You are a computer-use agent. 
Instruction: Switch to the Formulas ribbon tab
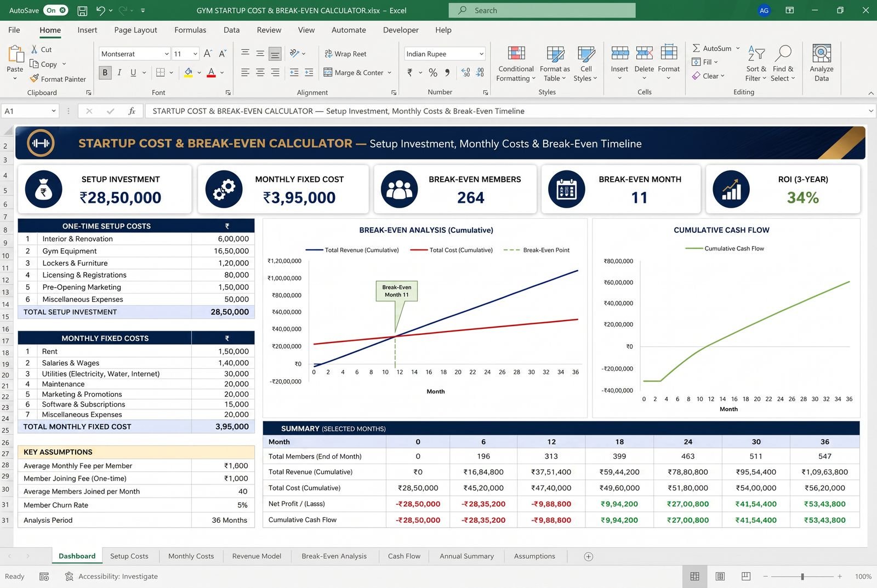(x=190, y=30)
